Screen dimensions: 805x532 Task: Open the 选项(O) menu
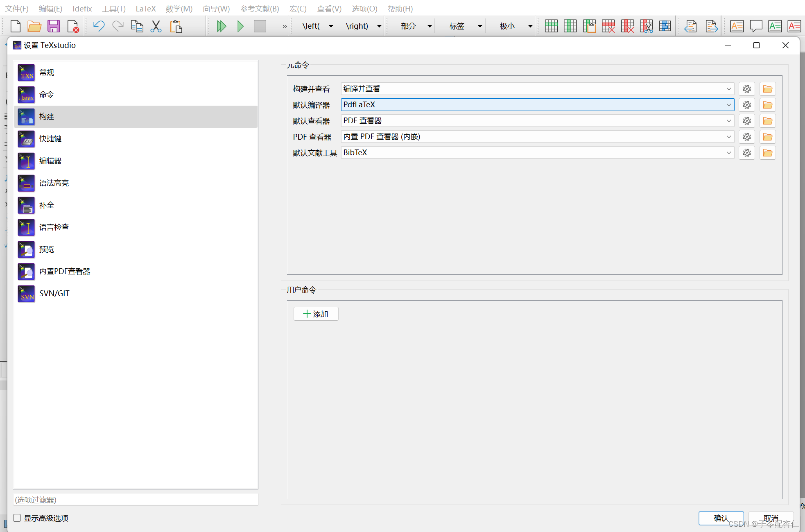pyautogui.click(x=364, y=9)
